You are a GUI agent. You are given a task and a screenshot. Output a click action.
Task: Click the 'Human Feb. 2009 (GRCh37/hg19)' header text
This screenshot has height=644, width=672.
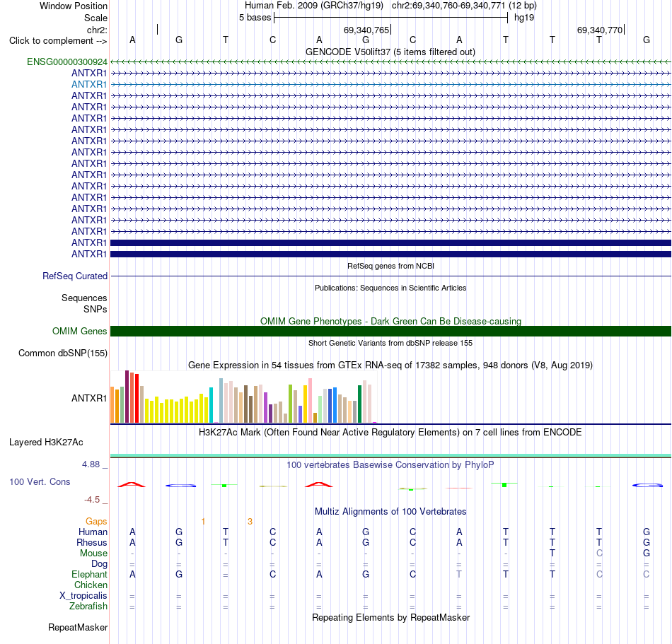pos(313,6)
